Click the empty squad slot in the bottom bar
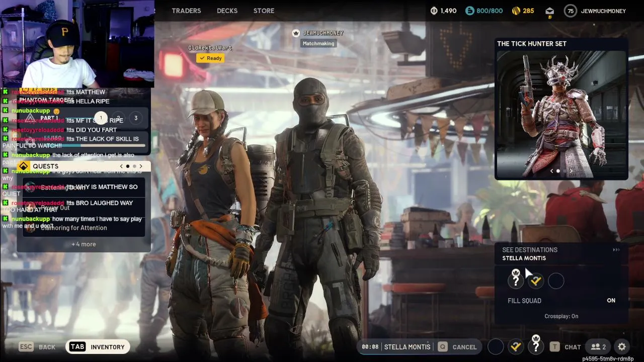 [496, 346]
